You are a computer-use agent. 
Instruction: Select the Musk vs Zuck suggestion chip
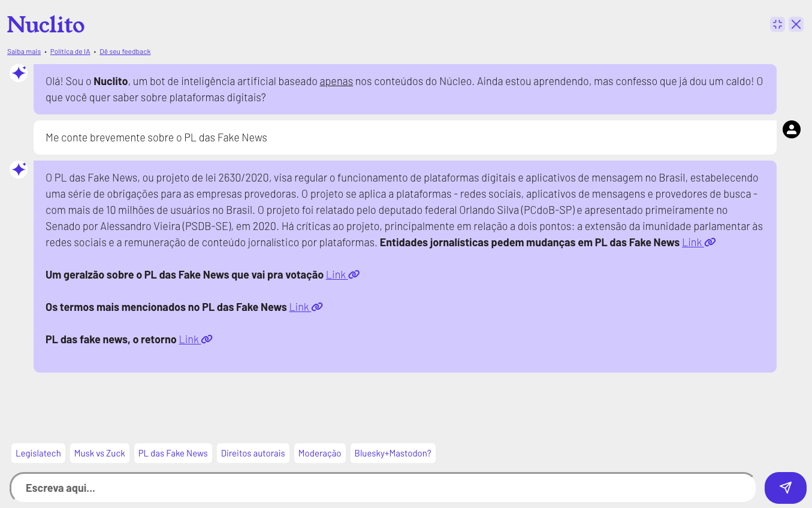coord(99,453)
